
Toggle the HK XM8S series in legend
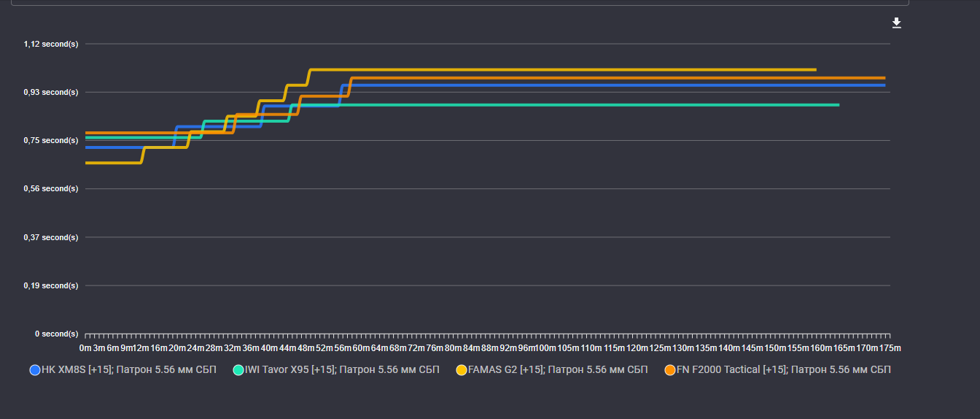[123, 370]
